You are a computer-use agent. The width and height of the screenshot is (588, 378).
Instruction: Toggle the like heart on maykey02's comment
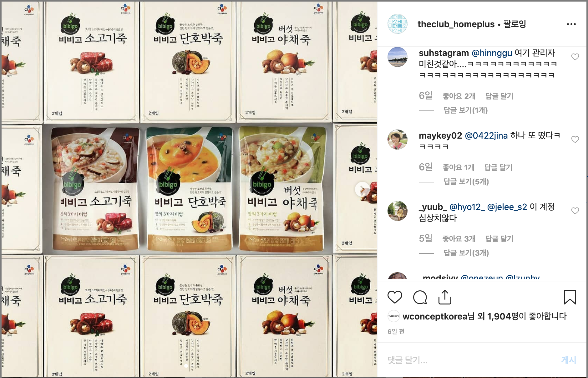[575, 140]
